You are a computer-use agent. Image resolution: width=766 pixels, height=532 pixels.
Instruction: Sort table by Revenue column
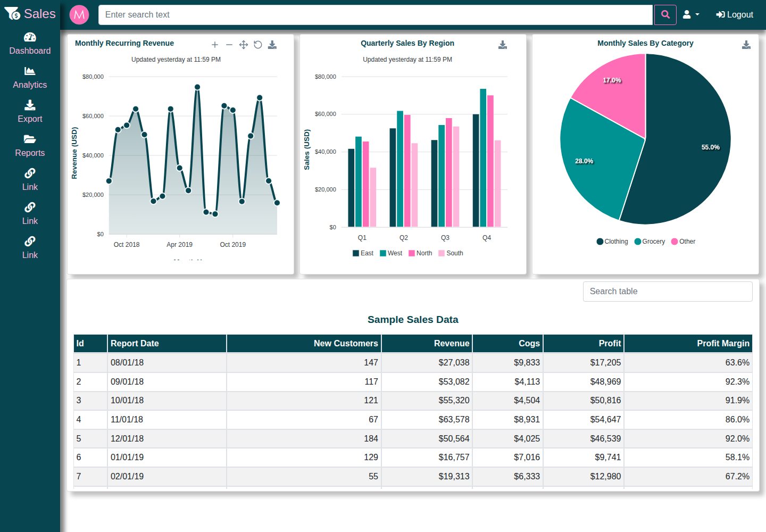point(427,344)
